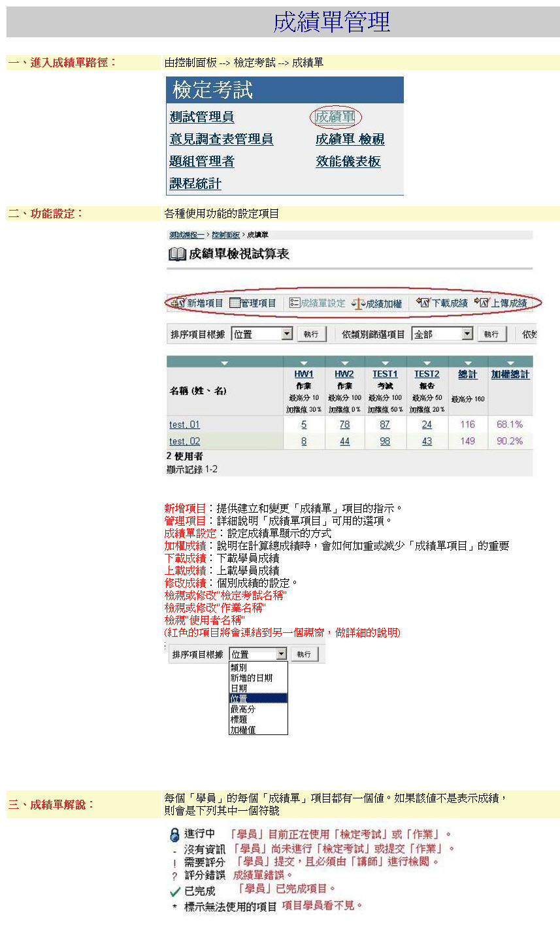
Task: Open student test, 01 name link
Action: [x=184, y=424]
